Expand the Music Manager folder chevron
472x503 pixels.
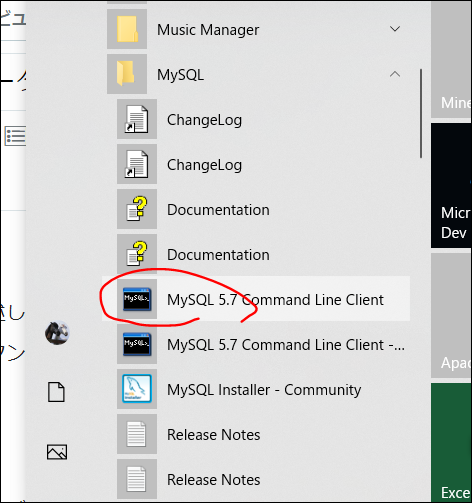tap(395, 29)
